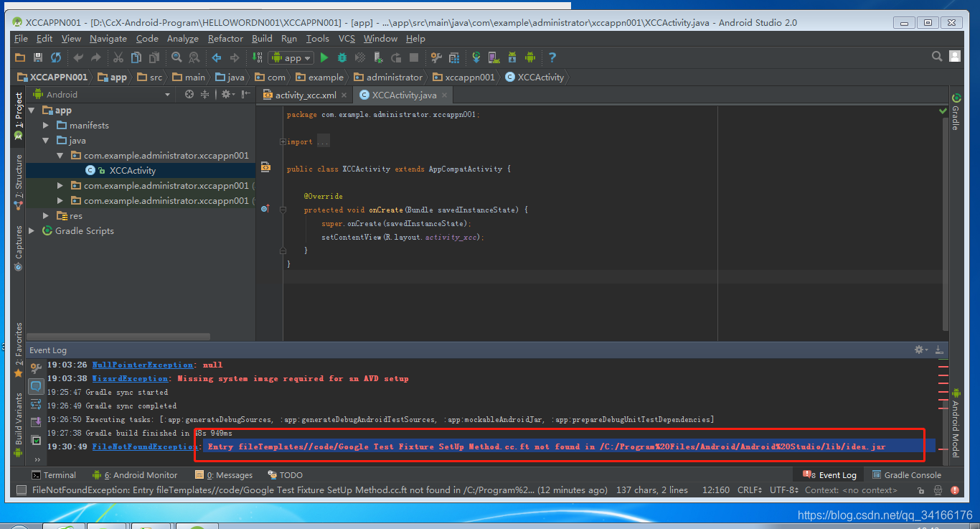Viewport: 980px width, 529px height.
Task: Click the FileNotFoundException link
Action: [146, 447]
